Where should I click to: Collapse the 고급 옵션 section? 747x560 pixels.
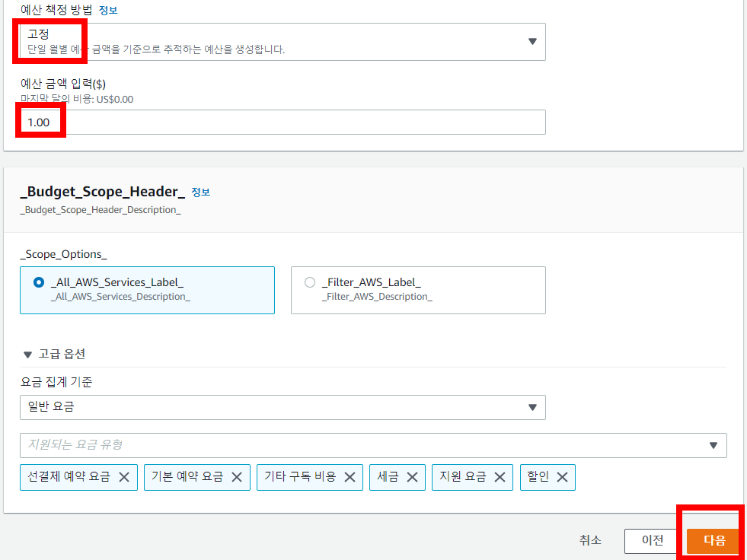click(54, 355)
